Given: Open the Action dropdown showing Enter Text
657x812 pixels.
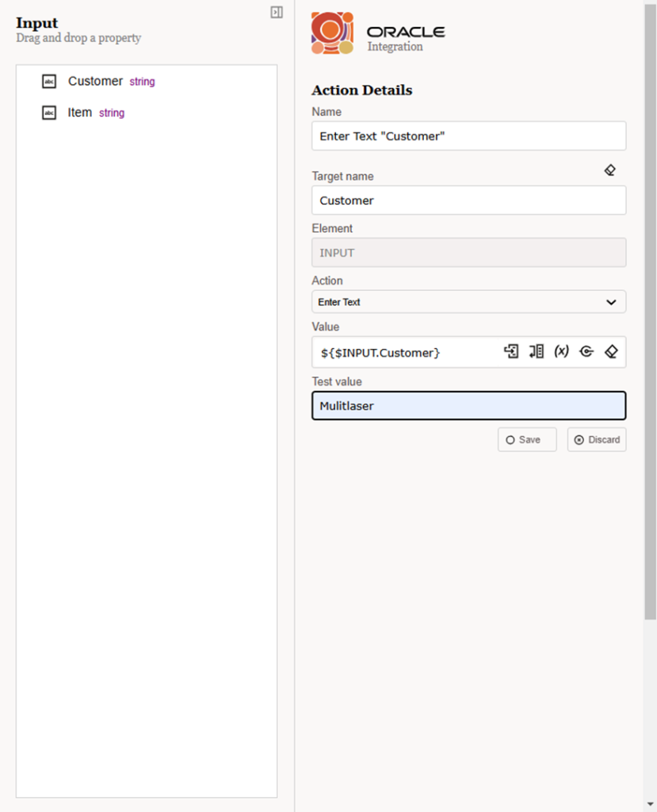Looking at the screenshot, I should coord(611,302).
